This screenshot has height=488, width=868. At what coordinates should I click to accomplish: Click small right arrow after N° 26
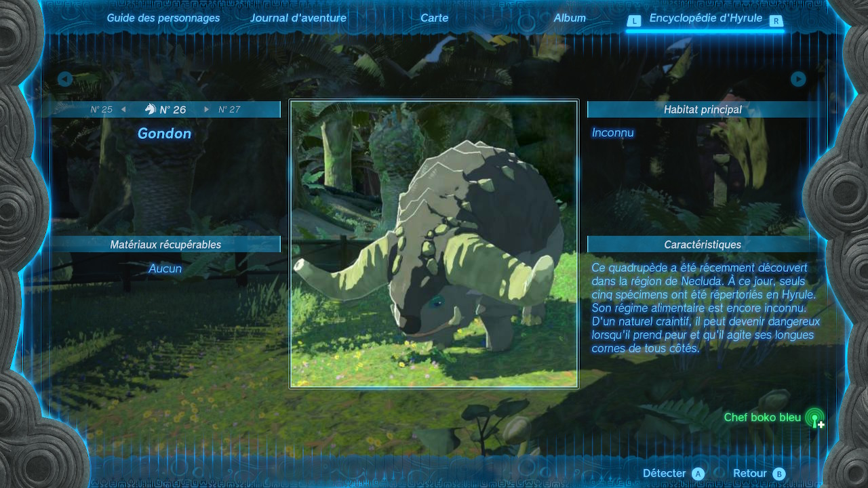click(207, 109)
